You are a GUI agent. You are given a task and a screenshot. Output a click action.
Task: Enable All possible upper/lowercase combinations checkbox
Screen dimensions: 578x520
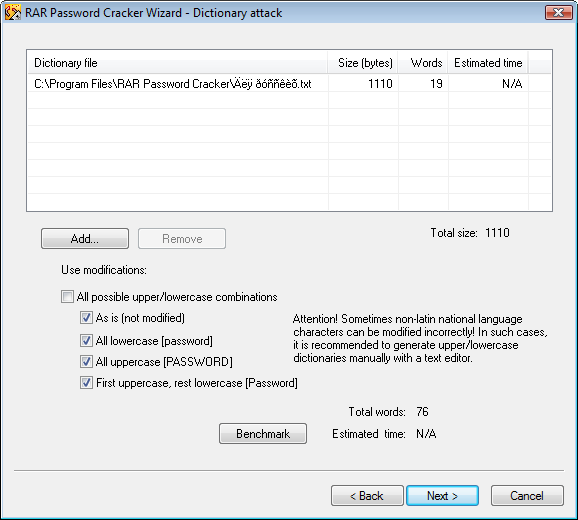[67, 297]
